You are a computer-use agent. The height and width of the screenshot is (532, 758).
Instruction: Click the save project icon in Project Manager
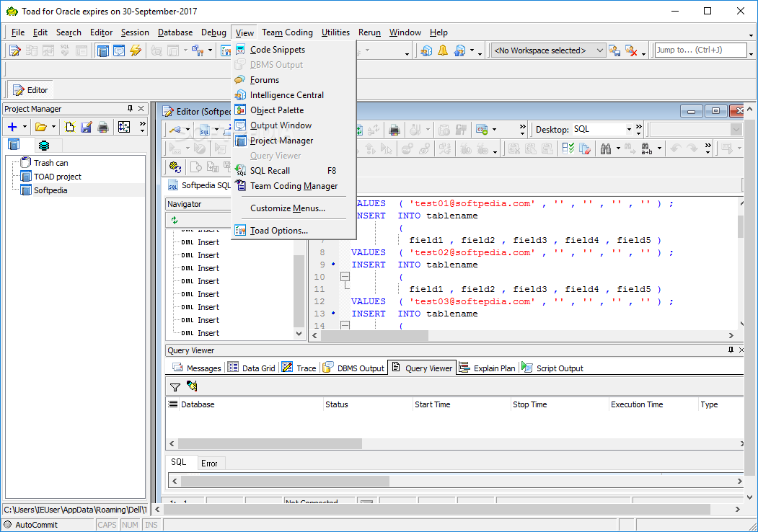tap(87, 127)
